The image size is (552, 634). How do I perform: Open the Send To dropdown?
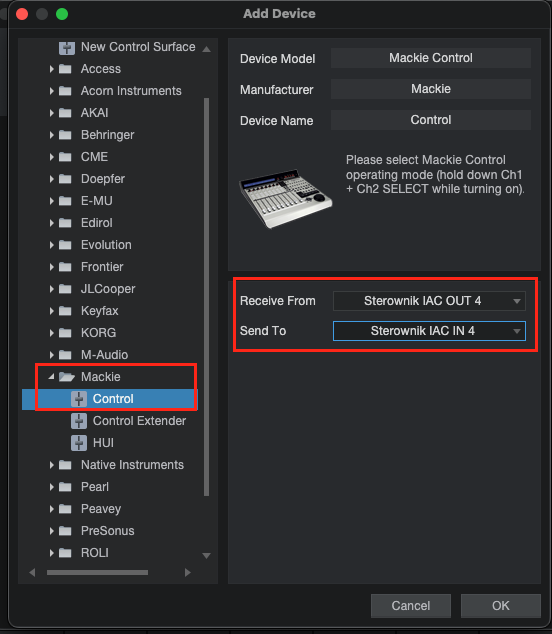(x=429, y=331)
